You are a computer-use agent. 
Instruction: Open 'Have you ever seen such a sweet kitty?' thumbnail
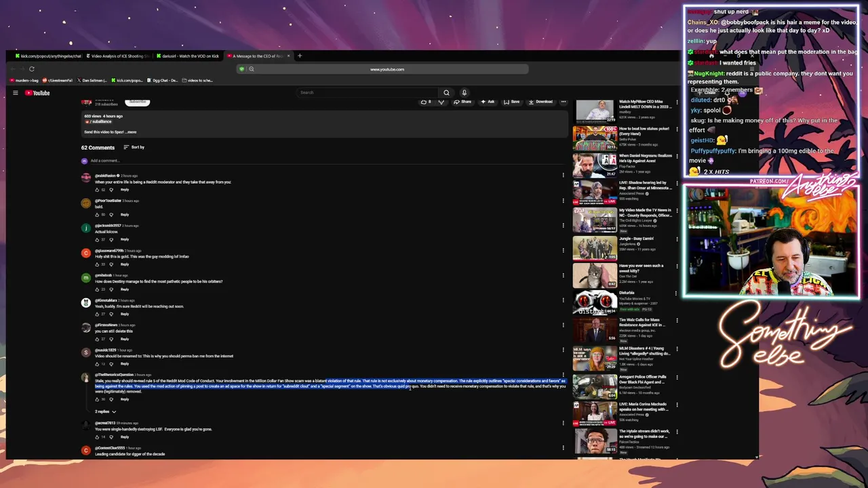tap(595, 275)
